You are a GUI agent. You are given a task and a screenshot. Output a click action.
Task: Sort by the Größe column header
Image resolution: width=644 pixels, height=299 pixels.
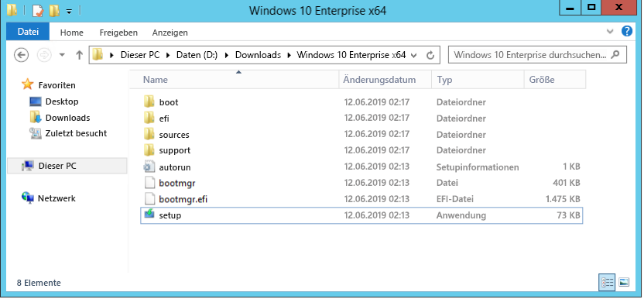[x=555, y=79]
